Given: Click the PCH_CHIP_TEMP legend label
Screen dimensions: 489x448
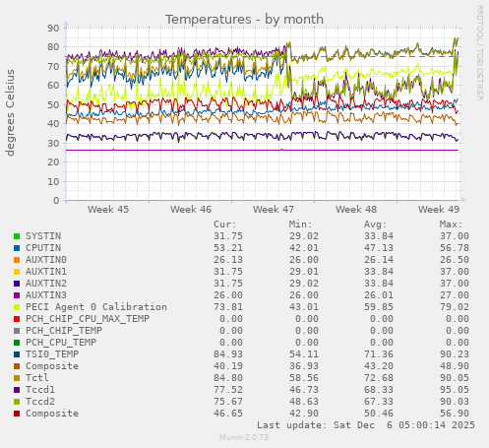Looking at the screenshot, I should click(64, 331).
